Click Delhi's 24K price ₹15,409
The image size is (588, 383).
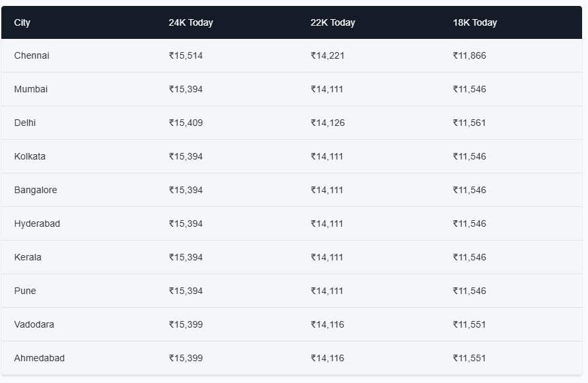tap(185, 123)
